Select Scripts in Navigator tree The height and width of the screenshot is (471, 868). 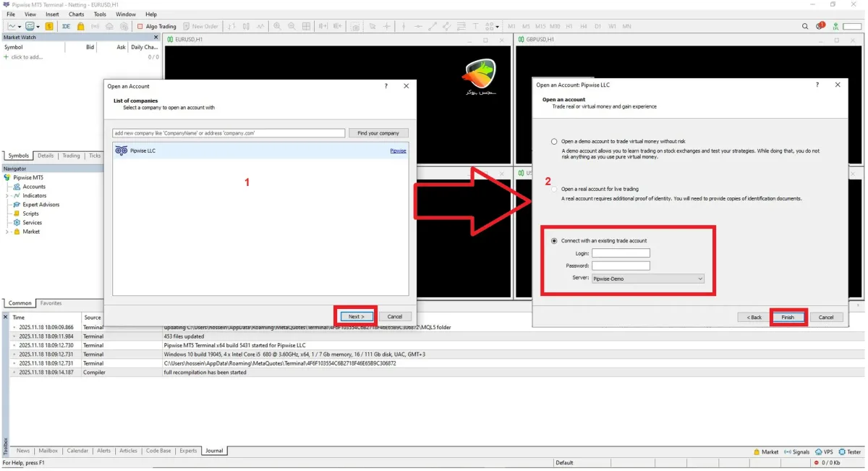(x=30, y=213)
